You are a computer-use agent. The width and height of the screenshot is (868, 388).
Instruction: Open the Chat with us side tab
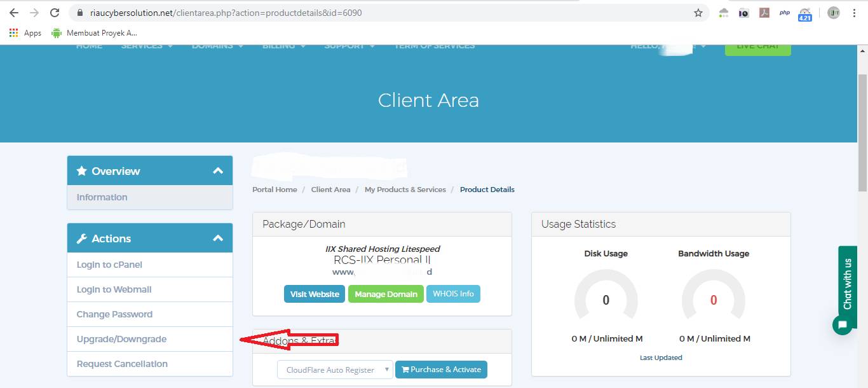[848, 284]
